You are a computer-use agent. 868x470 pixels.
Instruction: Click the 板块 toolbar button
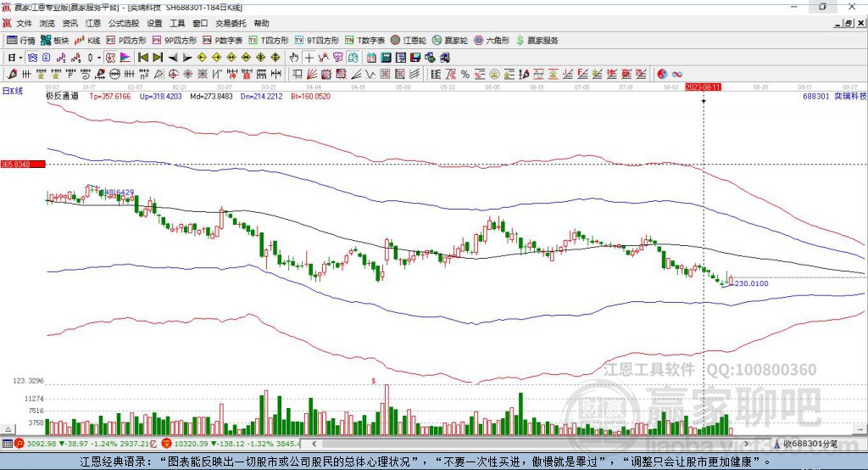pos(55,41)
